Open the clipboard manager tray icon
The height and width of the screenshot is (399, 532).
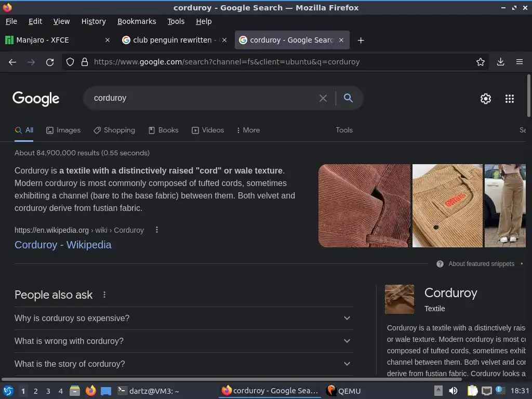(x=472, y=391)
